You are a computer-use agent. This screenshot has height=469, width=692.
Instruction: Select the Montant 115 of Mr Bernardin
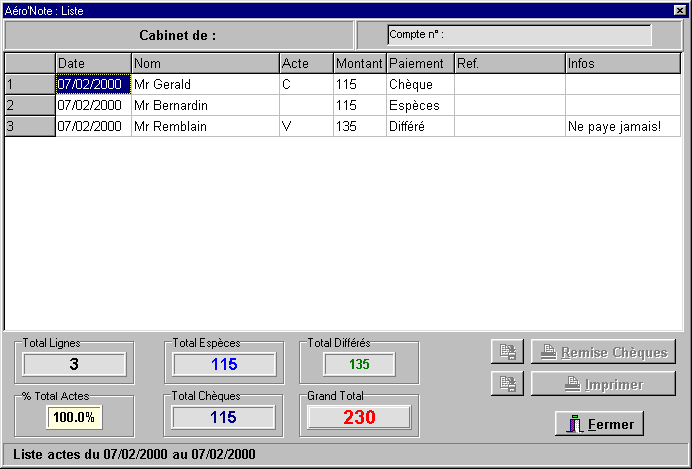[x=360, y=105]
